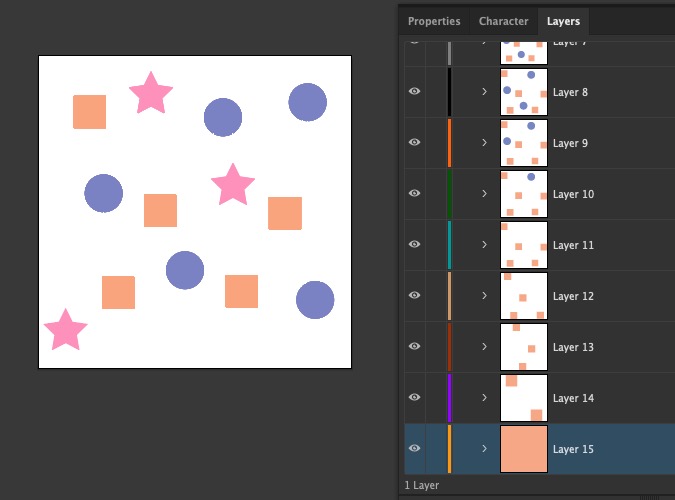
Task: Hide Layer 12 using the eye icon
Action: [414, 295]
